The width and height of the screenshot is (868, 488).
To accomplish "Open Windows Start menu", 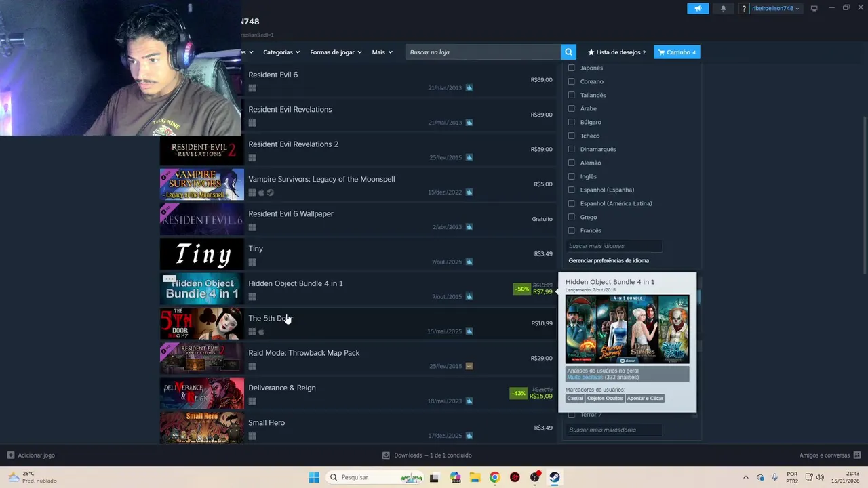I will [313, 477].
